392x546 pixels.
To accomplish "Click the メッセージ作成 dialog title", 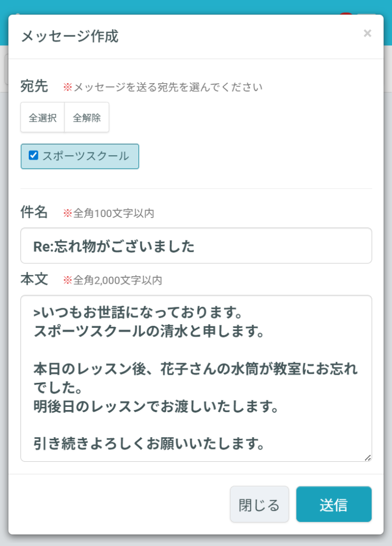I will tap(69, 37).
